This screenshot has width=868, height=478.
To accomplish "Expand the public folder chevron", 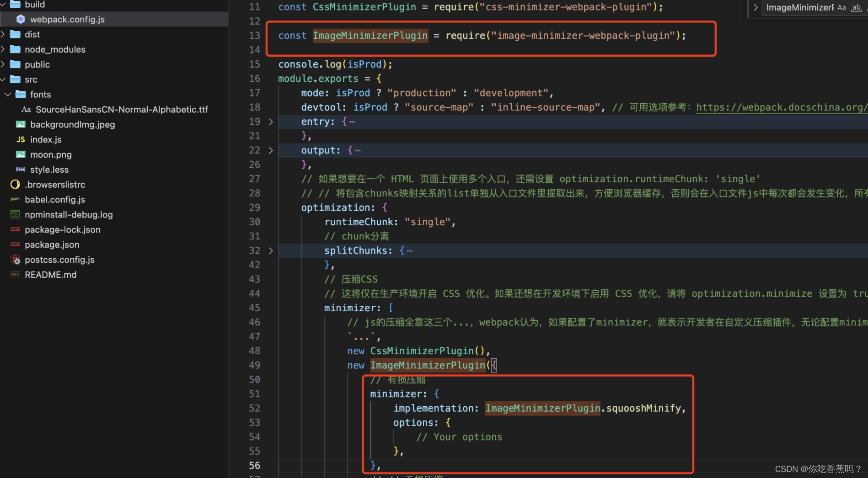I will [3, 64].
